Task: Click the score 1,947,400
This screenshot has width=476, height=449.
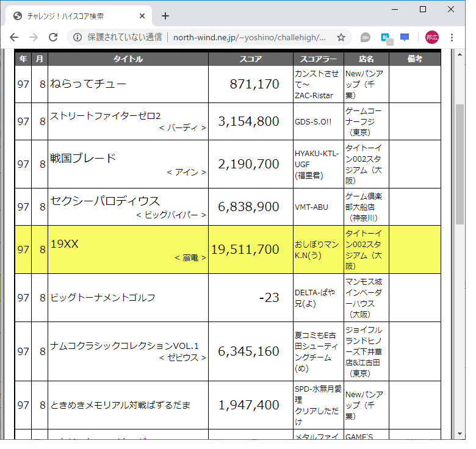Action: (x=248, y=405)
